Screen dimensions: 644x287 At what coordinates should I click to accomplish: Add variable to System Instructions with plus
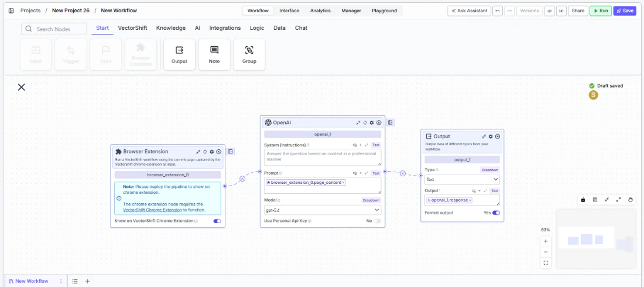click(361, 145)
